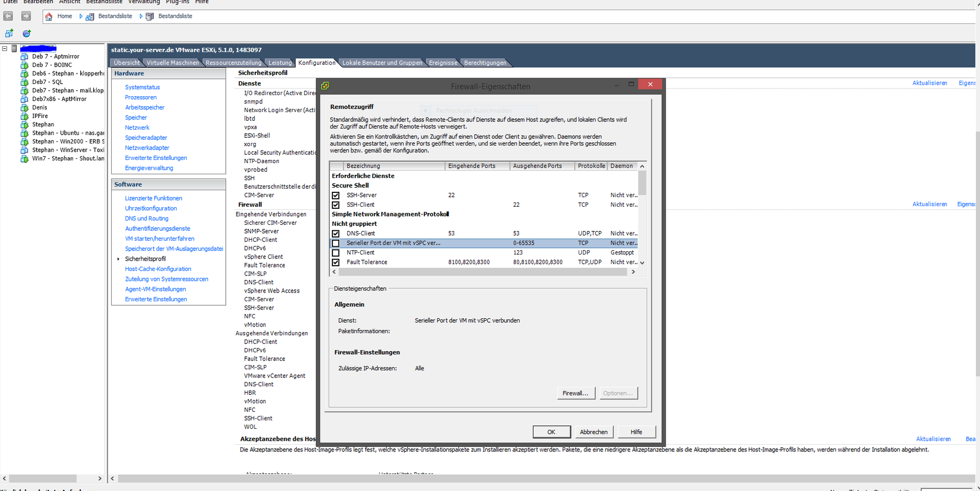The width and height of the screenshot is (980, 491).
Task: Open the Lokale Benutzer und Gruppen tab
Action: [382, 63]
